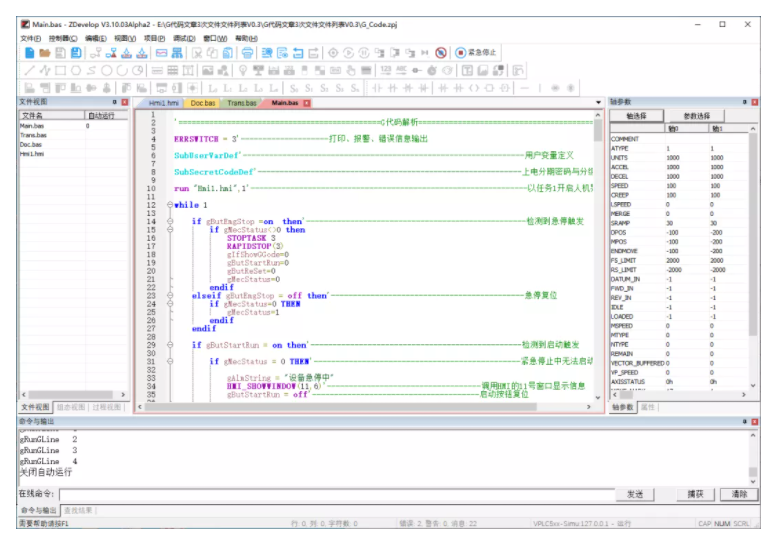This screenshot has height=550, width=777.
Task: Collapse the 'while 1' code block
Action: [x=170, y=205]
